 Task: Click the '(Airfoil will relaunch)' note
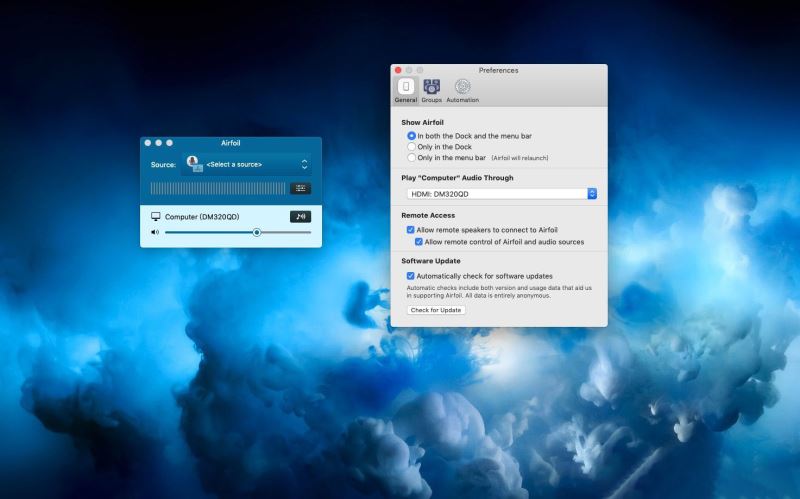click(520, 158)
